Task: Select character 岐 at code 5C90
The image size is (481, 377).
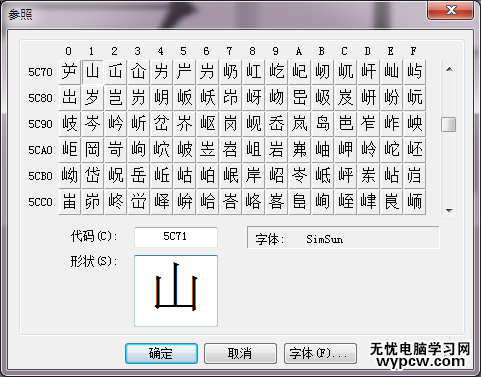Action: click(x=70, y=124)
